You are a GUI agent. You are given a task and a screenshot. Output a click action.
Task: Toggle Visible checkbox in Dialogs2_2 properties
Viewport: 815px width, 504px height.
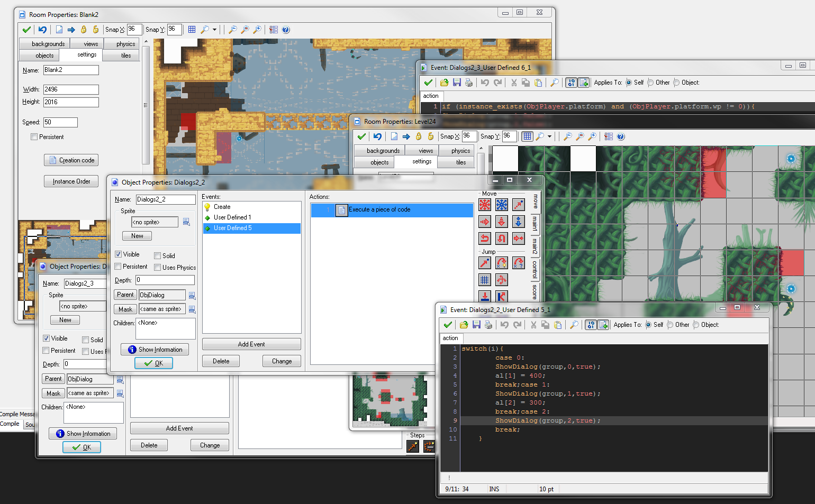coord(119,254)
